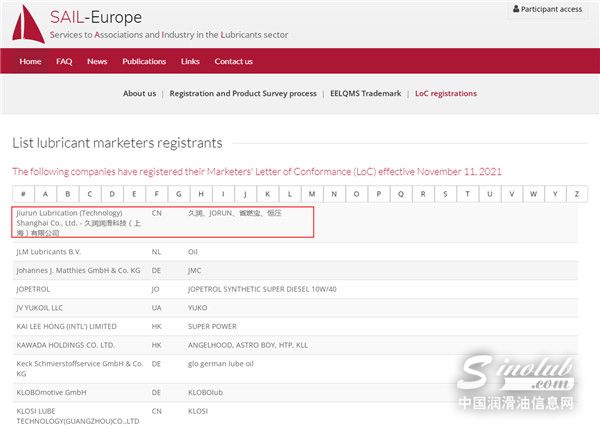
Task: Filter registrants by letter S
Action: click(444, 194)
